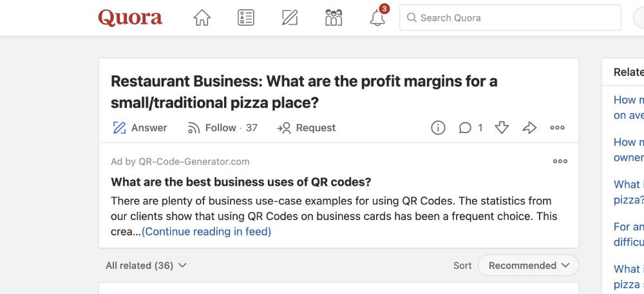Expand the All related (36) dropdown

(x=146, y=266)
